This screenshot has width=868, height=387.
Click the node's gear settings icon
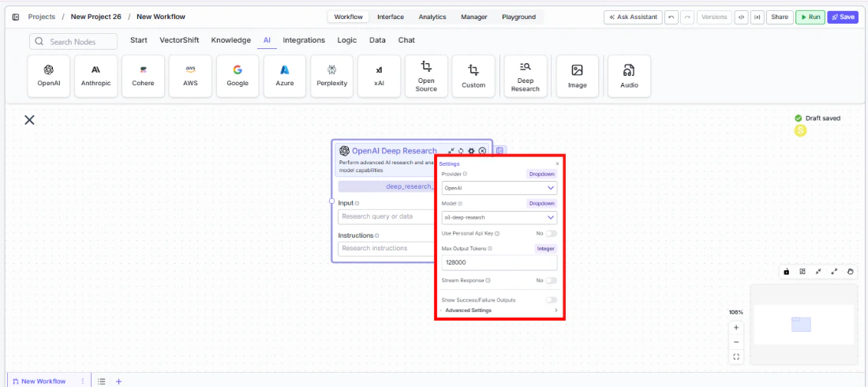(x=471, y=151)
